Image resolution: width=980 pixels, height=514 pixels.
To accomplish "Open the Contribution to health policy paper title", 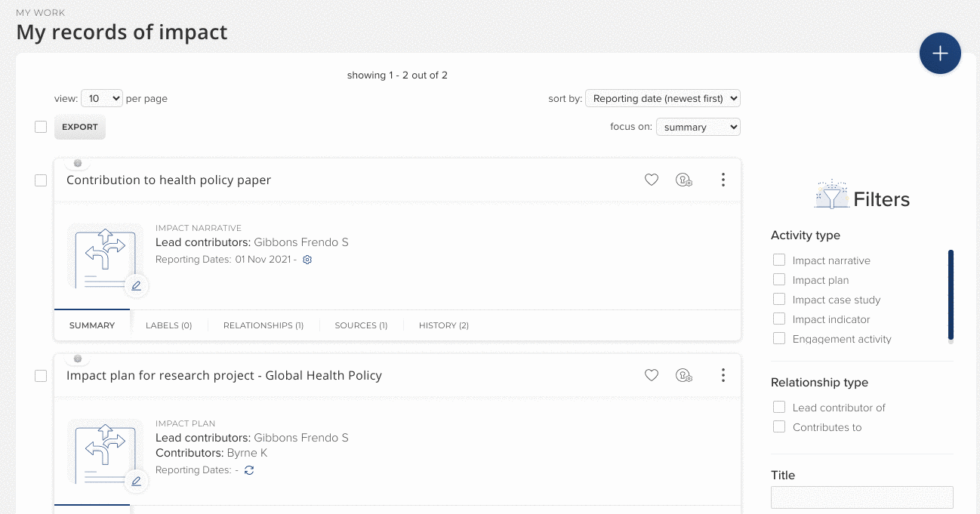I will click(168, 180).
